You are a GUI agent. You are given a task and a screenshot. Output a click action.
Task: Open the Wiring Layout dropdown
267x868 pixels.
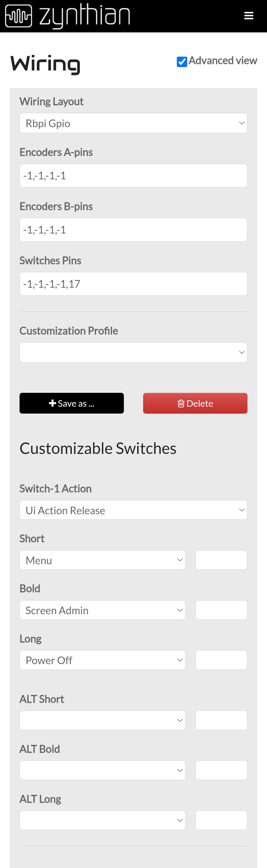(x=133, y=123)
